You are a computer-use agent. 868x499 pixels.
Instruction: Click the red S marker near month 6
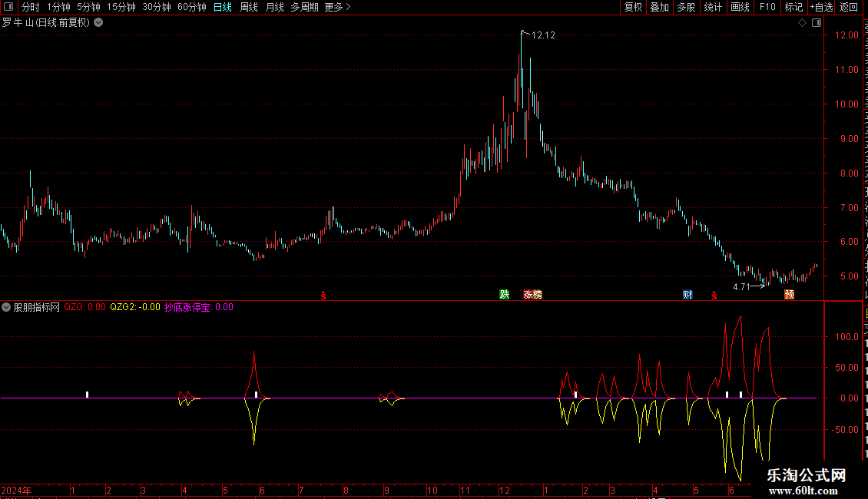click(x=323, y=296)
